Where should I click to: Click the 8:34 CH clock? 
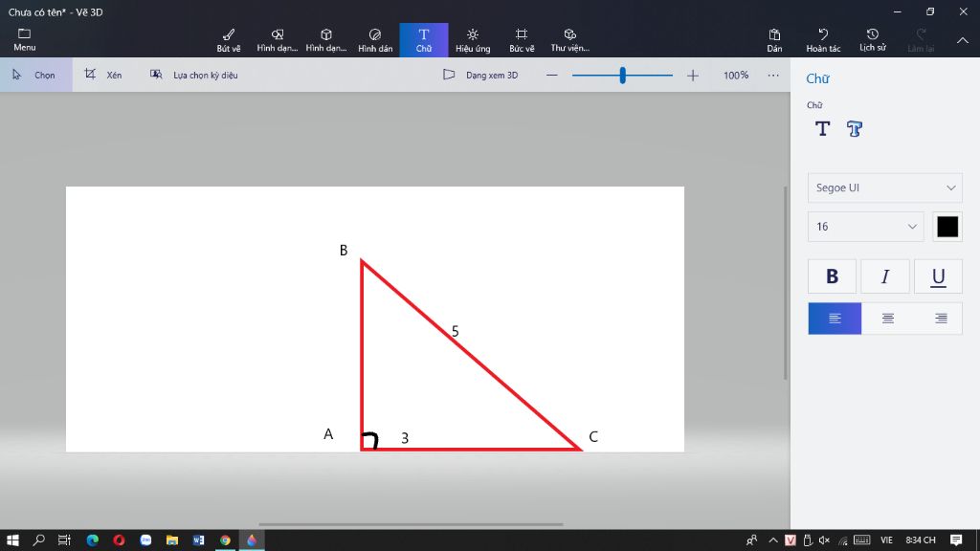click(x=920, y=540)
